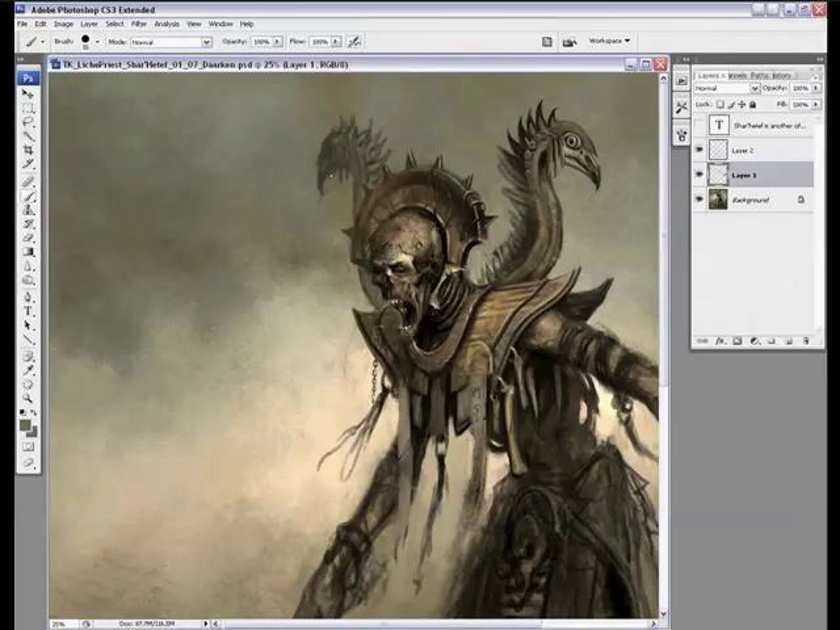
Task: Open the Analysis menu
Action: [x=167, y=24]
